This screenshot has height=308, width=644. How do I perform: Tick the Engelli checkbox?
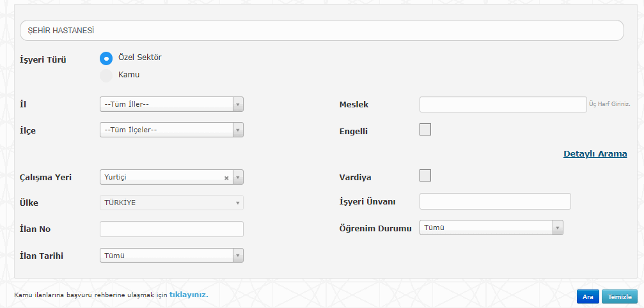pyautogui.click(x=425, y=130)
